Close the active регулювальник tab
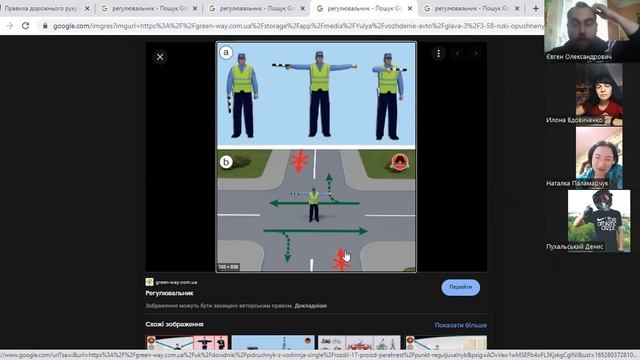Image resolution: width=640 pixels, height=360 pixels. click(x=410, y=8)
